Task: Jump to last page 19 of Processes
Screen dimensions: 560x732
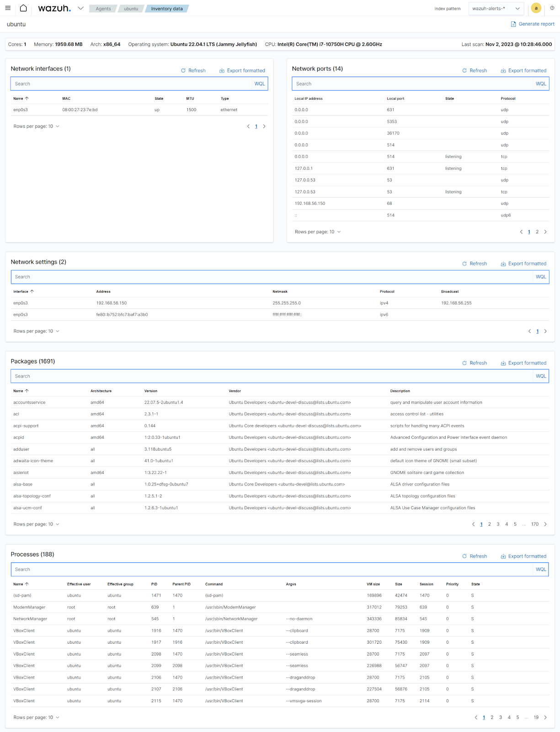Action: click(536, 717)
